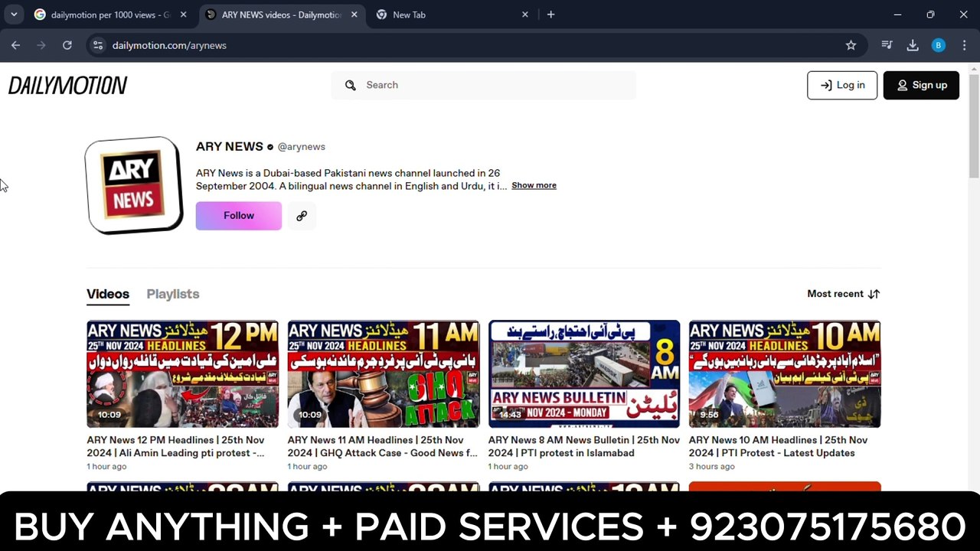The height and width of the screenshot is (551, 980).
Task: Click '3 hours ago' under 10 AM Headlines
Action: click(711, 466)
